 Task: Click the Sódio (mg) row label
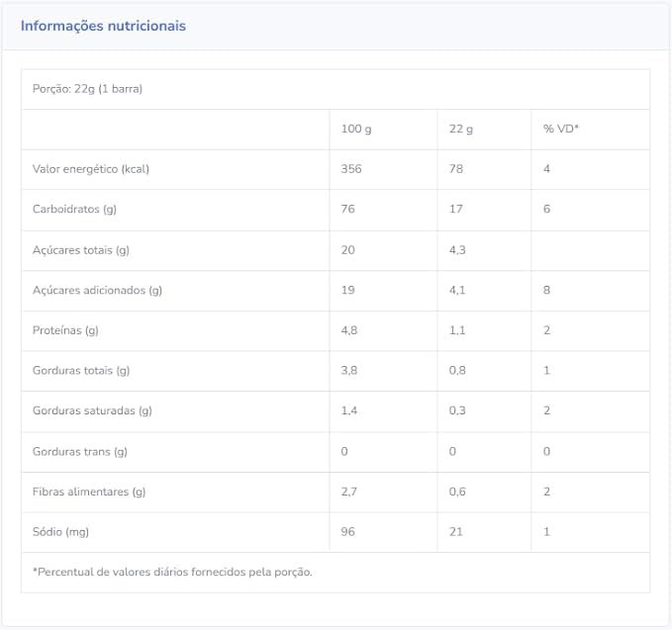point(60,532)
